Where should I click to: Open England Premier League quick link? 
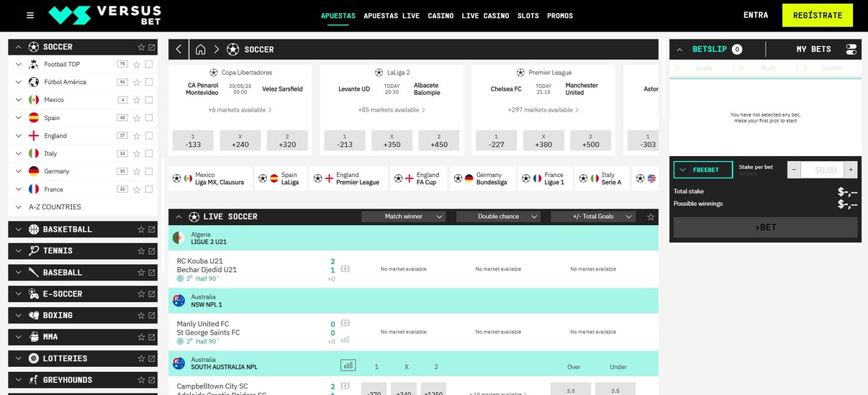(x=349, y=178)
